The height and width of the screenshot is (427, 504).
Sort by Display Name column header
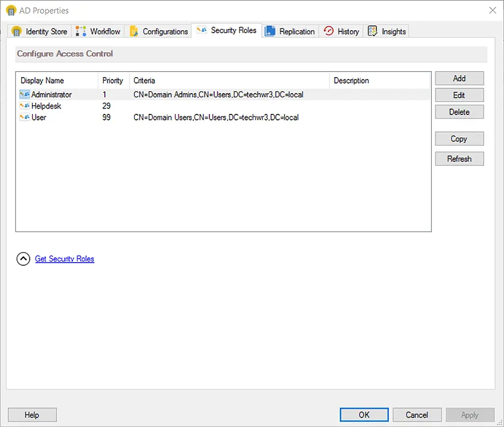57,81
